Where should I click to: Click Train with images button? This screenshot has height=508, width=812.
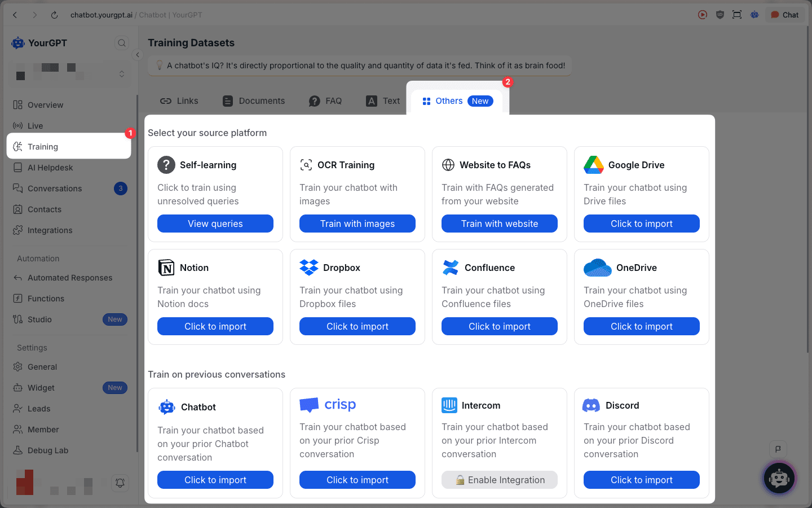(x=358, y=224)
